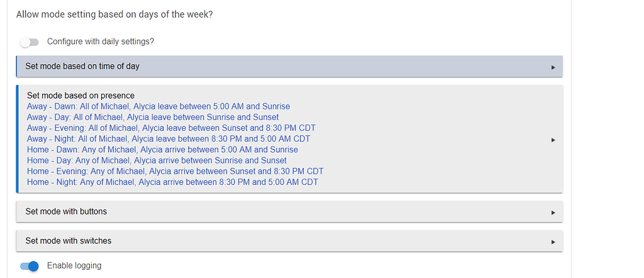Screen dimensions: 644x278
Task: Expand the Set mode with buttons section
Action: pyautogui.click(x=66, y=212)
